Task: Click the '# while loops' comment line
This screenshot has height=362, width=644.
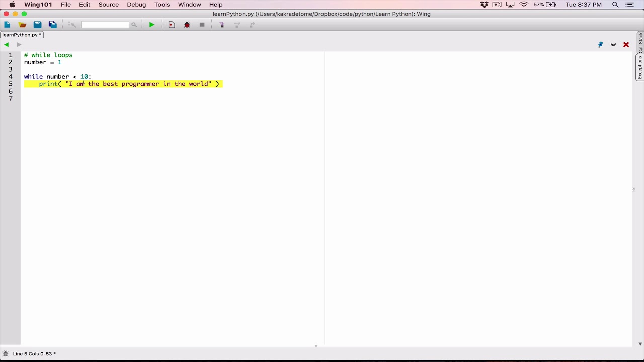Action: [48, 55]
